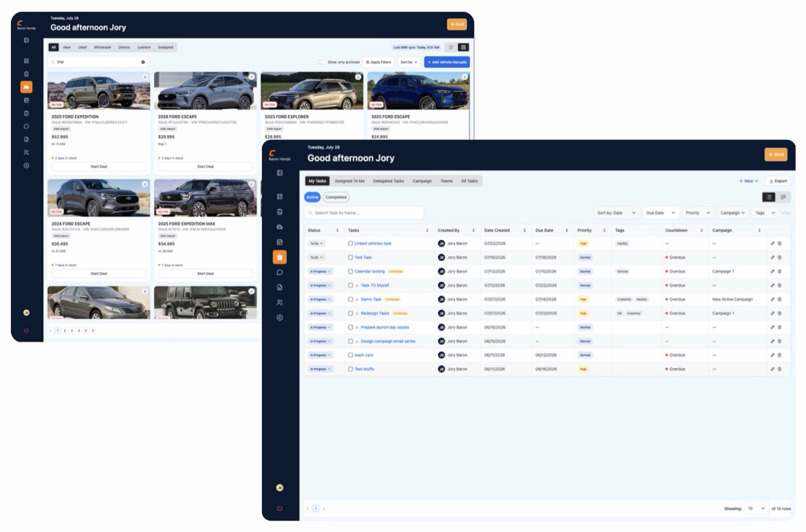
Task: Click Apply Filters in the Inventory window
Action: (x=378, y=62)
